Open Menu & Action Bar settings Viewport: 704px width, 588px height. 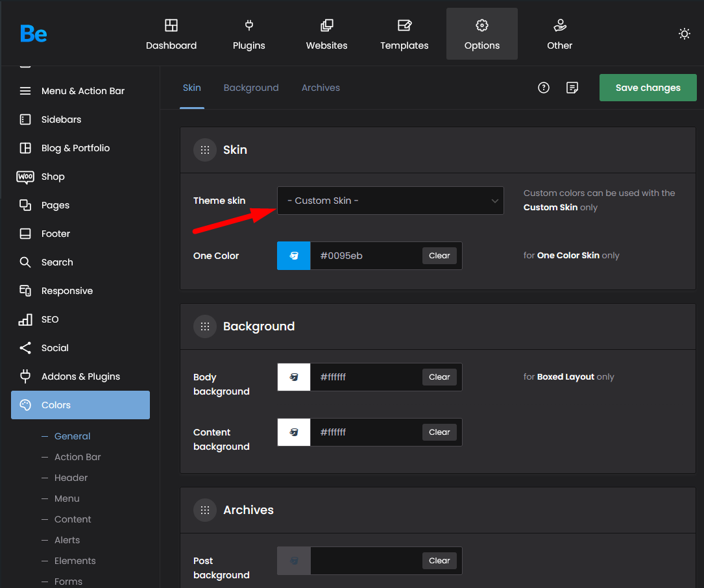[80, 91]
